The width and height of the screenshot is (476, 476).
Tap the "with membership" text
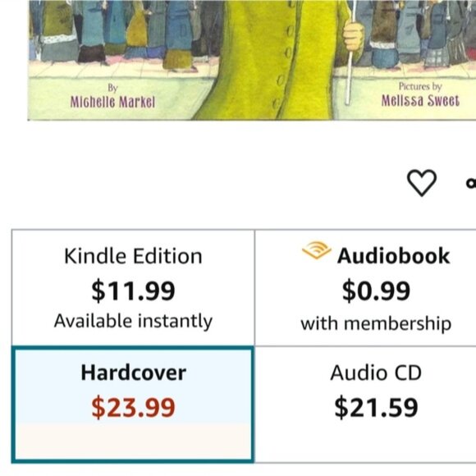point(376,323)
